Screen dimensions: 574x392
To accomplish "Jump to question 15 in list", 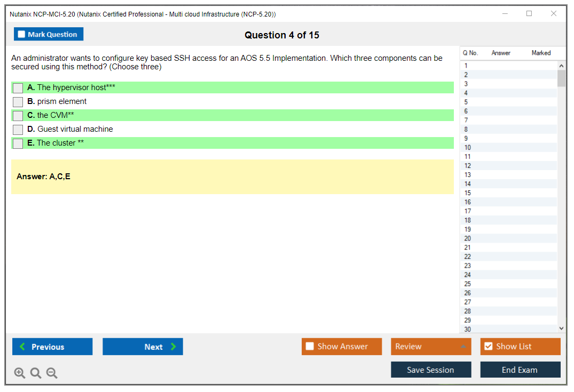I will [468, 193].
